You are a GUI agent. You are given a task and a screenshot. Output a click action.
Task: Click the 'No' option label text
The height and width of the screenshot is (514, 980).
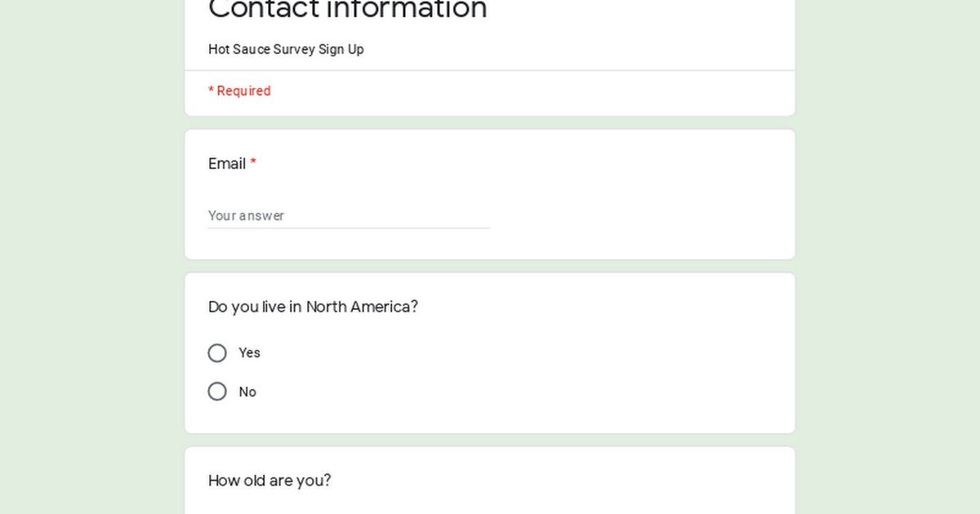click(247, 392)
